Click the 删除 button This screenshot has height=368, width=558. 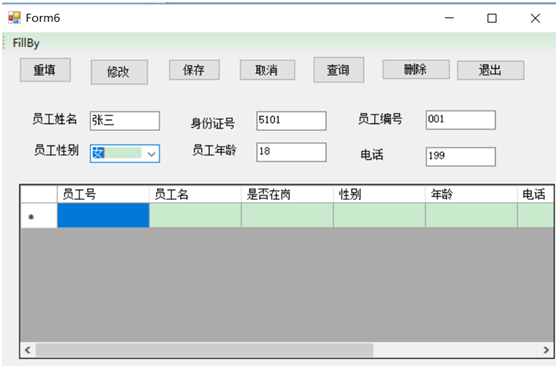pyautogui.click(x=416, y=69)
